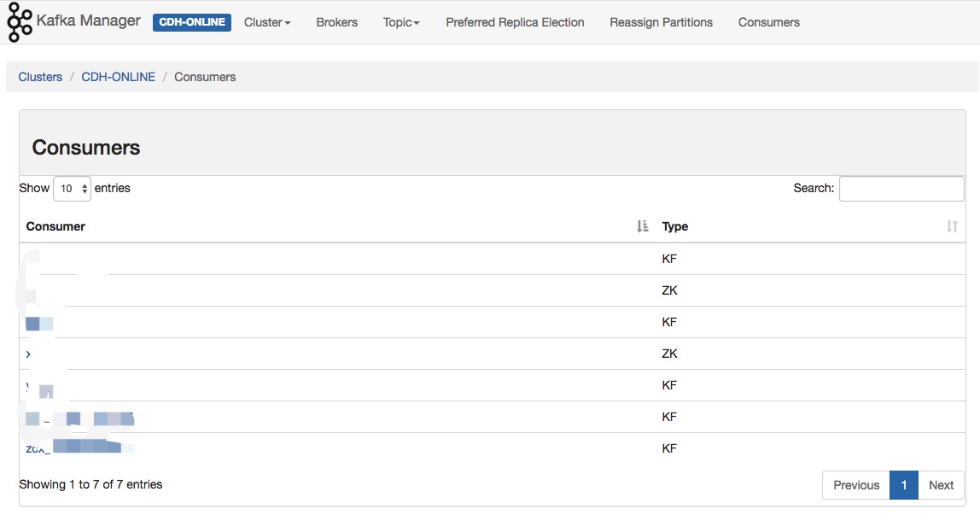The height and width of the screenshot is (521, 980).
Task: Go to the Brokers page
Action: pyautogui.click(x=336, y=22)
